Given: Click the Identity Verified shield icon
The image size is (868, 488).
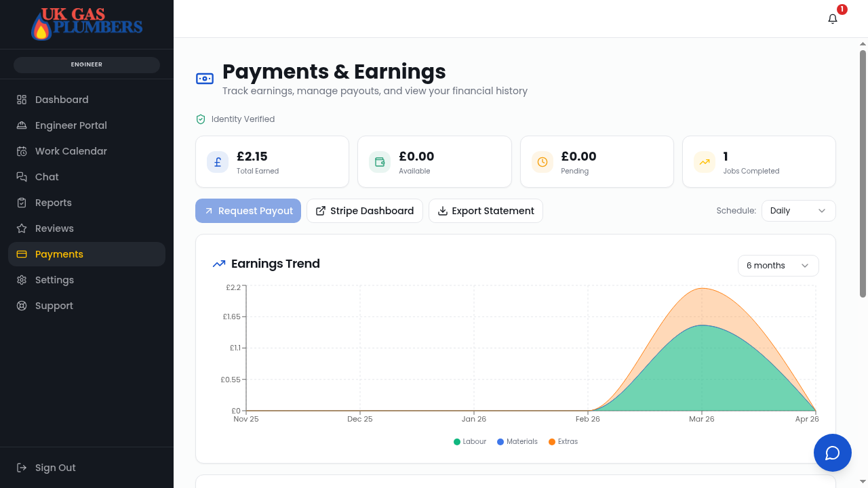Looking at the screenshot, I should point(201,119).
